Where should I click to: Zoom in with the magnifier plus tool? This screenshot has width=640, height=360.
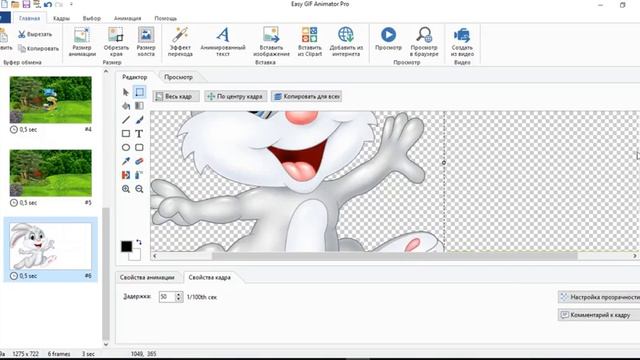(x=126, y=189)
